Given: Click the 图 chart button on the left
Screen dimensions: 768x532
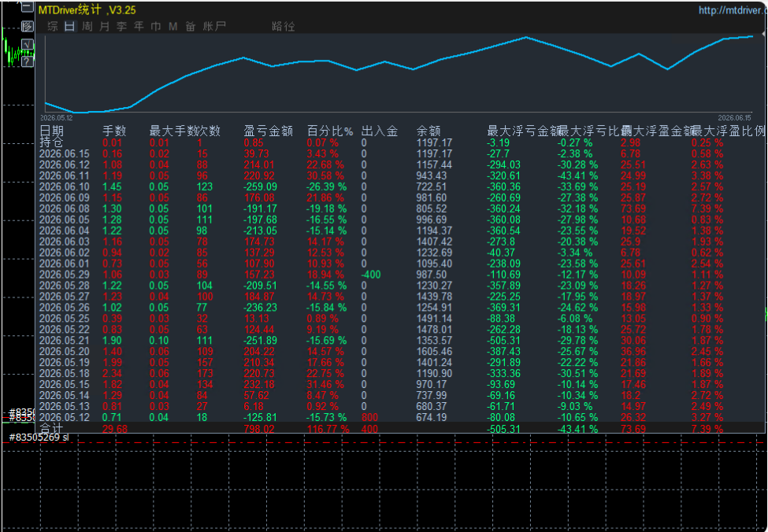Looking at the screenshot, I should point(28,26).
